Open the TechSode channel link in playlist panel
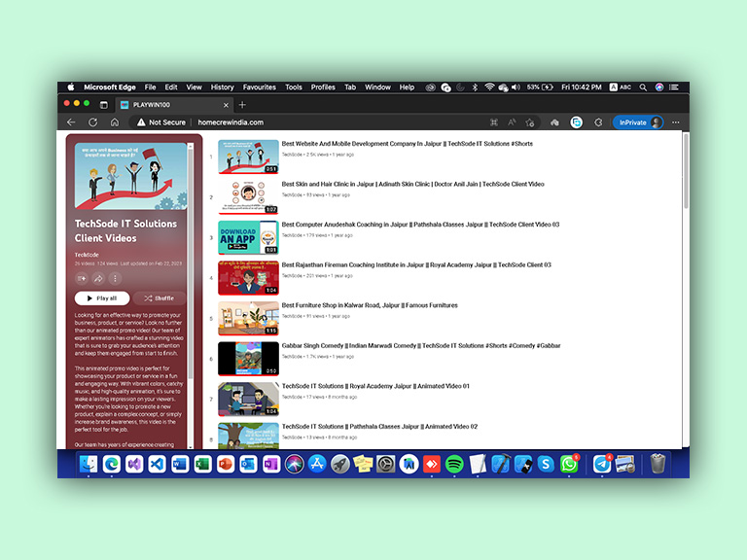The height and width of the screenshot is (560, 747). tap(87, 255)
